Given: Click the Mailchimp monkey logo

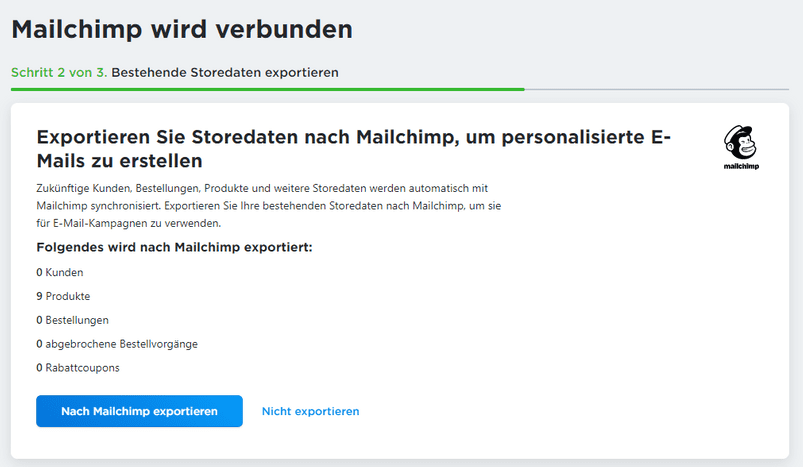Looking at the screenshot, I should [741, 147].
